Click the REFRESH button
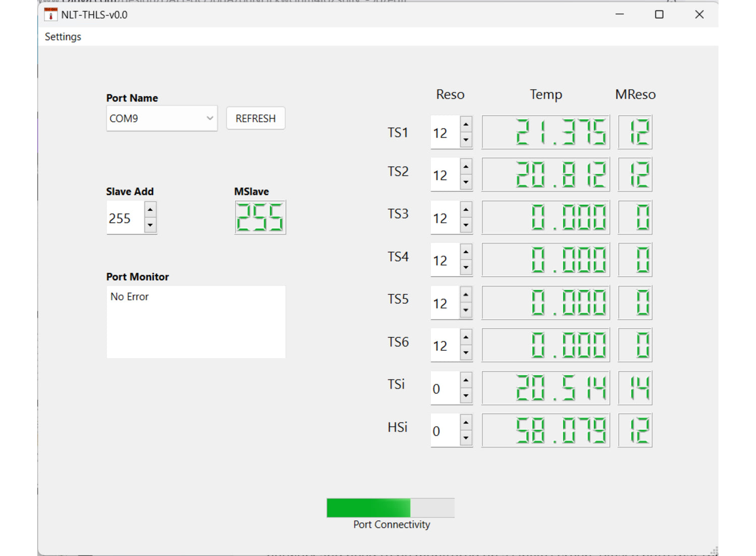This screenshot has width=756, height=556. 256,118
